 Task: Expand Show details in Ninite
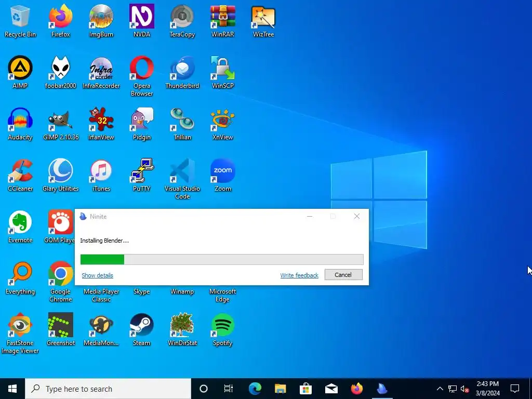point(97,275)
